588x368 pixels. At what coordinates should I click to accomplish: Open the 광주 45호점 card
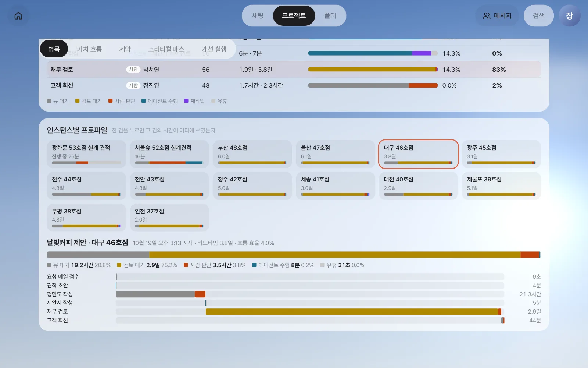point(501,154)
